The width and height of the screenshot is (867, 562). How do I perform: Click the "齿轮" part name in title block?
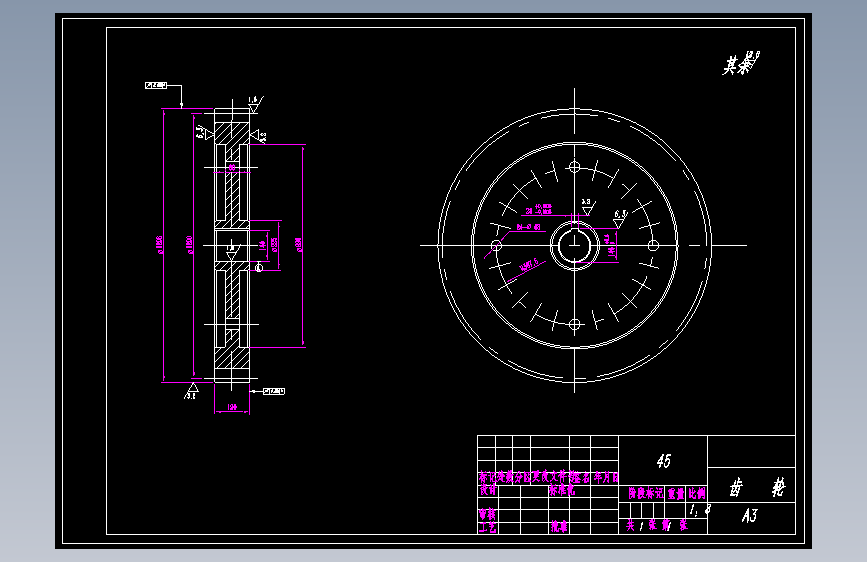click(x=756, y=488)
